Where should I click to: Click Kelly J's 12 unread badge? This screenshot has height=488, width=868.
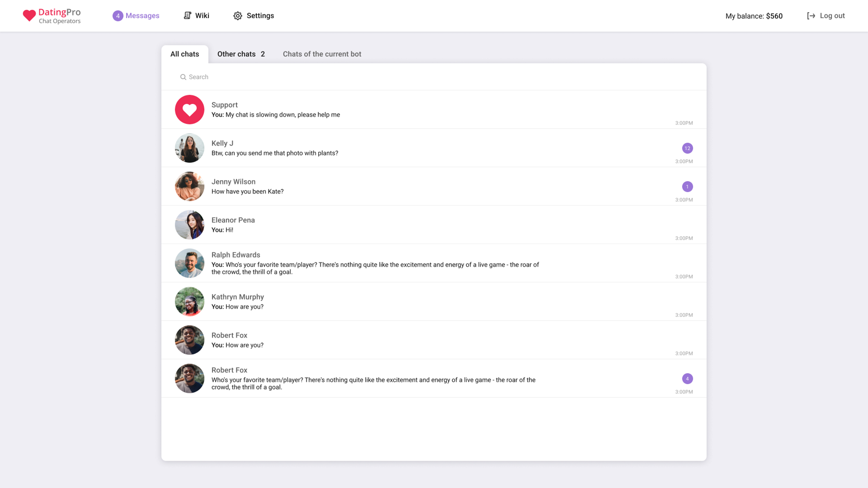click(x=687, y=148)
